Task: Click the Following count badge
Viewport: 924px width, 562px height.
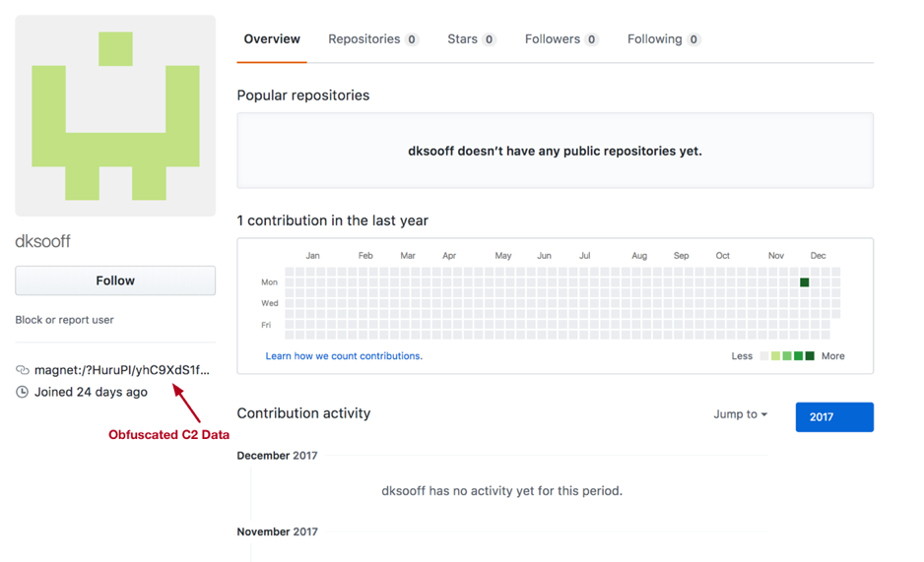Action: [693, 39]
